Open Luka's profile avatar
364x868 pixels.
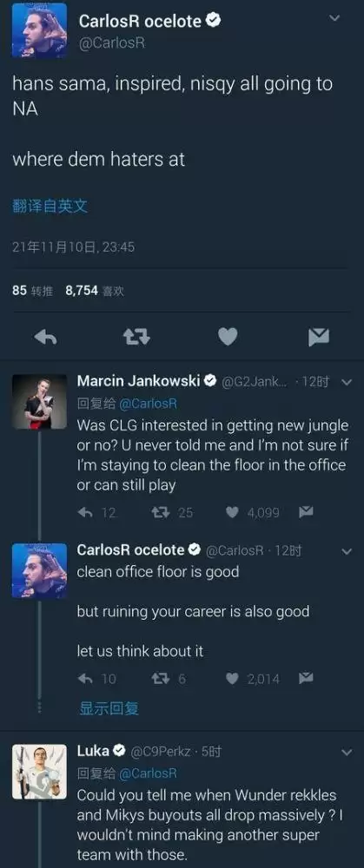39,772
